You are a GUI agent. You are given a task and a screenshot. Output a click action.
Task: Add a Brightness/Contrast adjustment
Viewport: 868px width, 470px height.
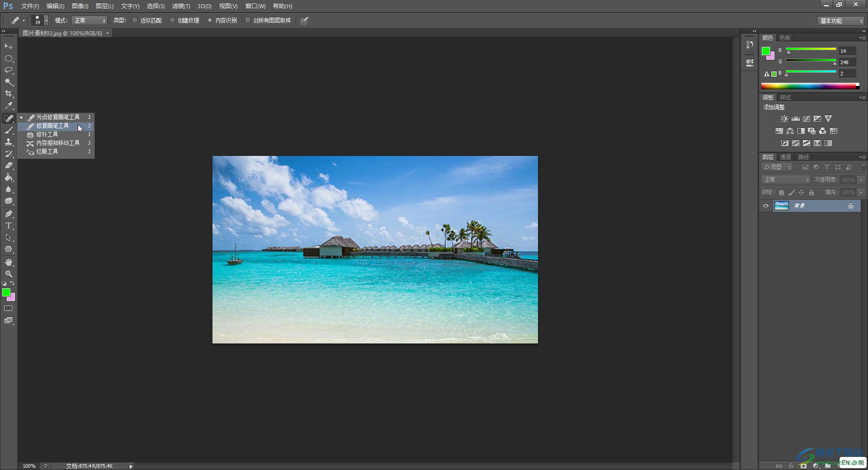pyautogui.click(x=784, y=119)
